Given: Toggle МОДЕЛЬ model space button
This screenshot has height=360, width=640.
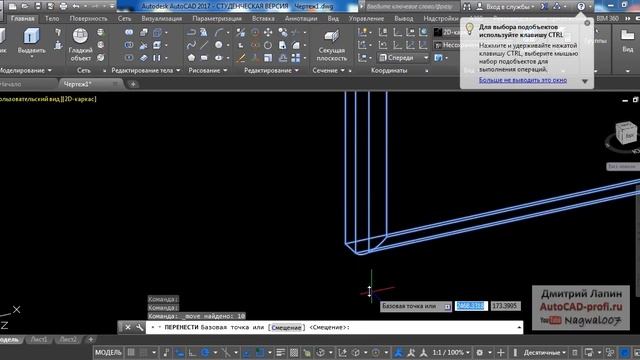Looking at the screenshot, I should pyautogui.click(x=108, y=352).
